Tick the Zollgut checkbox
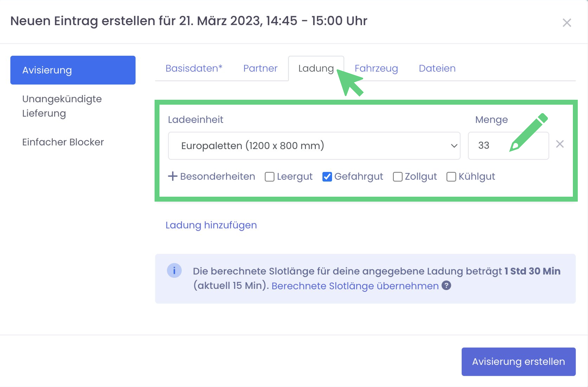The image size is (588, 387). [x=398, y=177]
